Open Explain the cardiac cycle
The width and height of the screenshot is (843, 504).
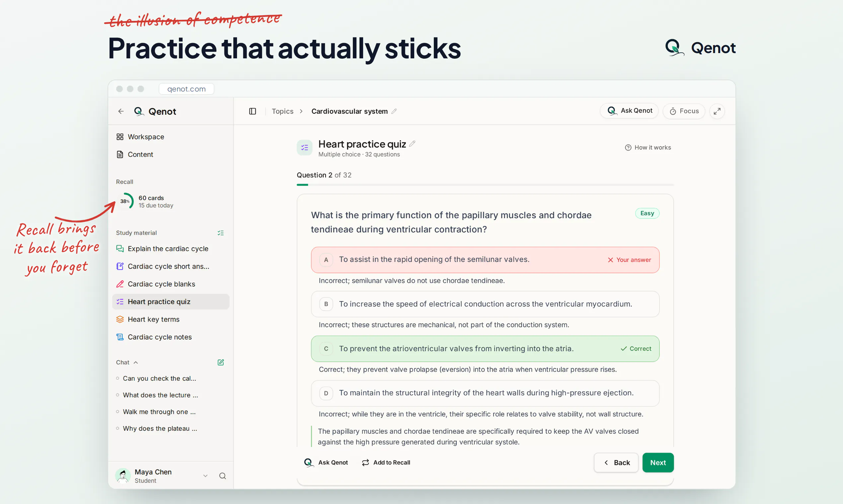pos(171,249)
